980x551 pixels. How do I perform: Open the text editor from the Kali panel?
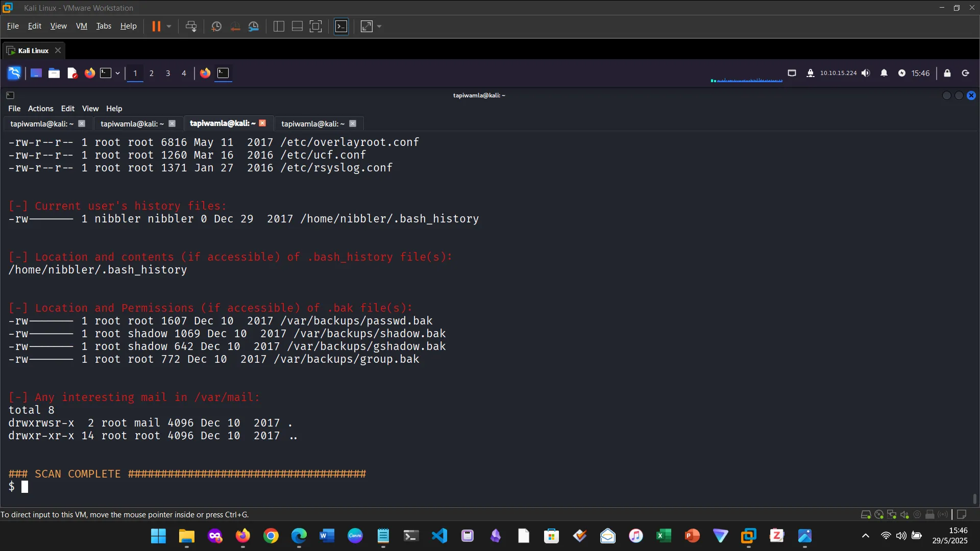click(x=72, y=73)
